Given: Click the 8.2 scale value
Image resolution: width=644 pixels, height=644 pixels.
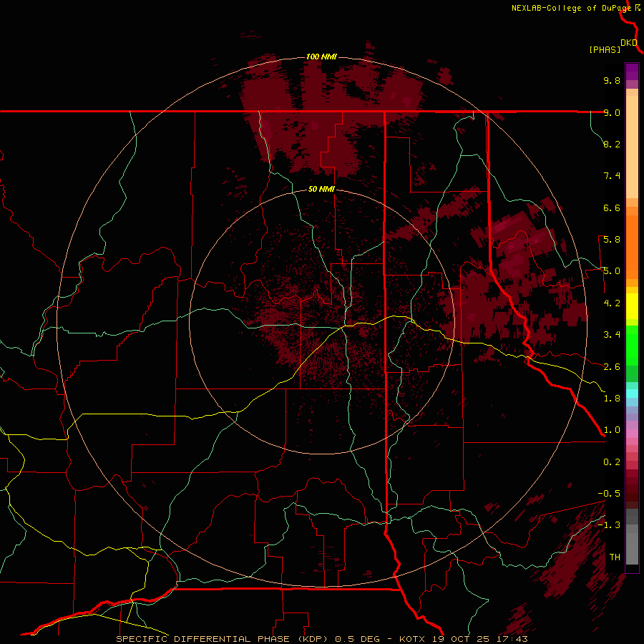Looking at the screenshot, I should coord(612,144).
